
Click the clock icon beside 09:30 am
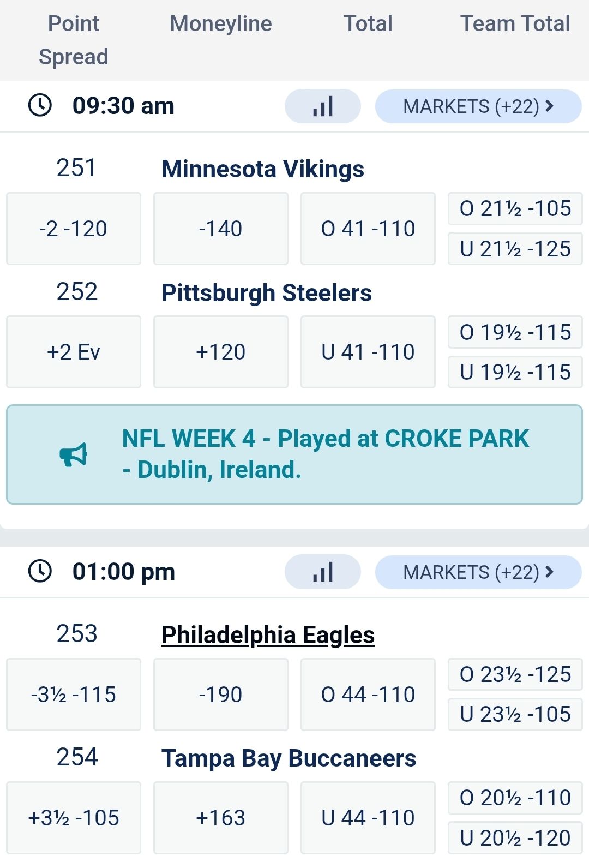coord(40,105)
